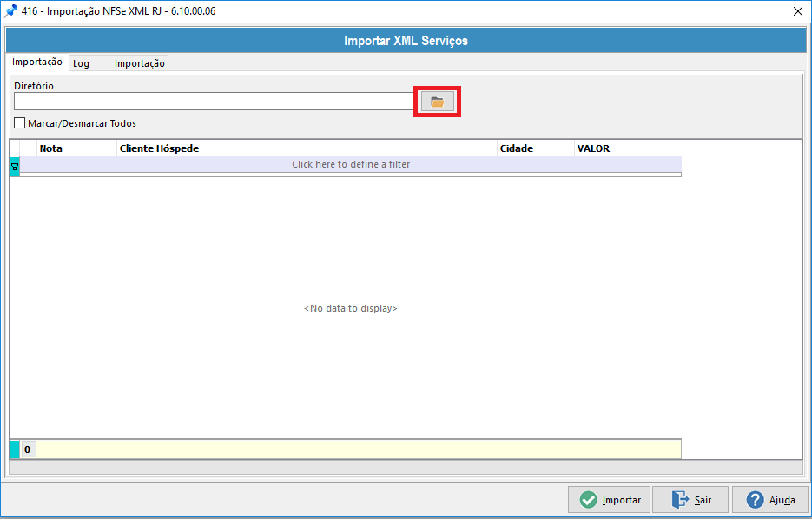Toggle the Marcar/Desmarcar Todos checkbox
The height and width of the screenshot is (519, 812).
[20, 123]
